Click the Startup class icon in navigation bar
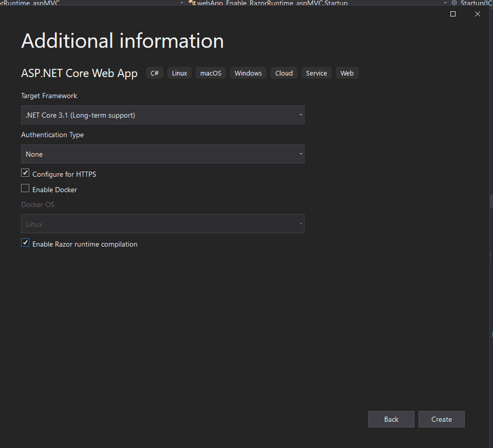Viewport: 493px width, 448px height. point(192,3)
